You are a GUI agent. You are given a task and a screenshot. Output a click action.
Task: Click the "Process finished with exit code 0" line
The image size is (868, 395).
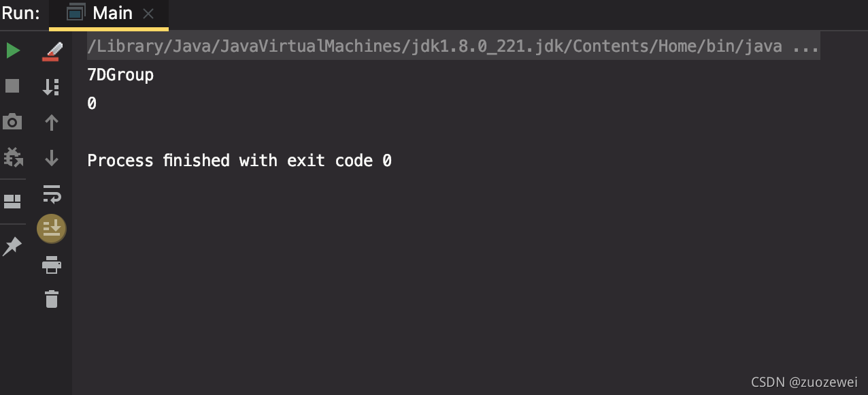[239, 161]
